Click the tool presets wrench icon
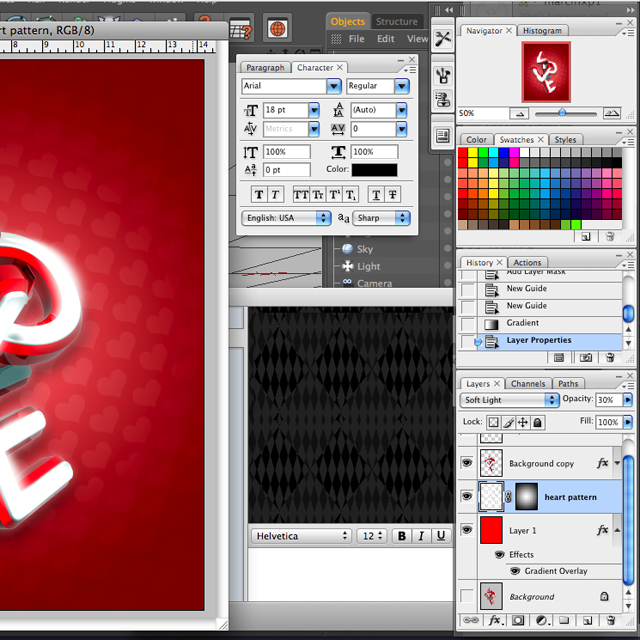The height and width of the screenshot is (640, 640). coord(442,40)
